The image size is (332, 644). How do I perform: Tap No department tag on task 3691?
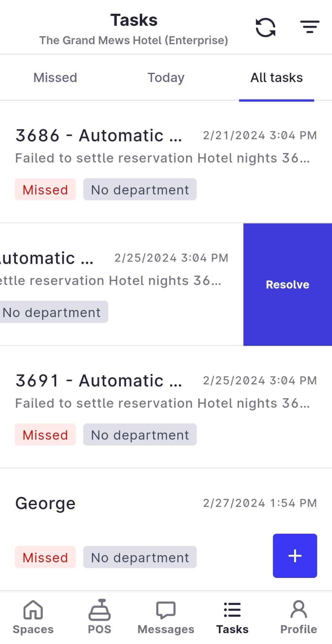(x=140, y=435)
